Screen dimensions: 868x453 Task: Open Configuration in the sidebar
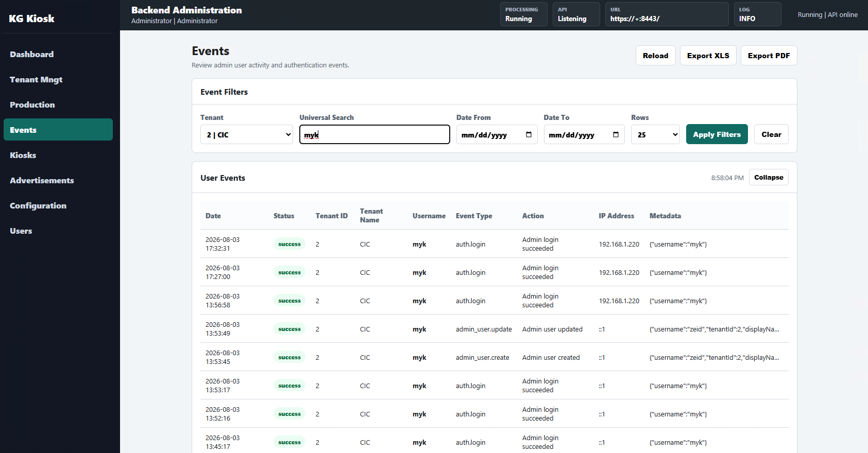tap(58, 205)
